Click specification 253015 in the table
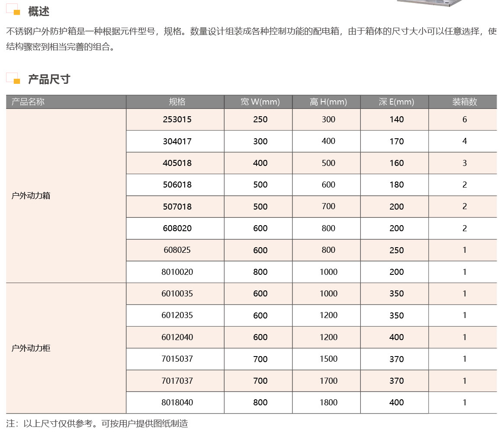The image size is (504, 433). click(x=175, y=119)
